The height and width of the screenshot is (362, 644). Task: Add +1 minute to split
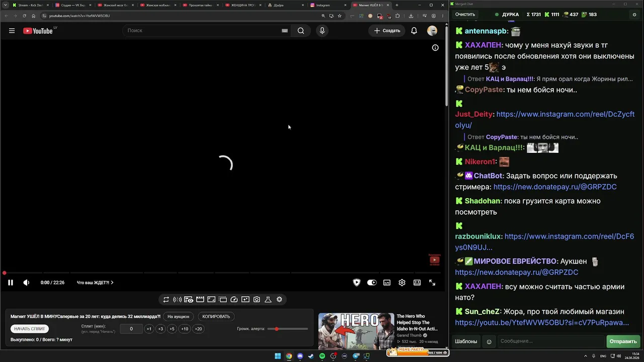149,329
